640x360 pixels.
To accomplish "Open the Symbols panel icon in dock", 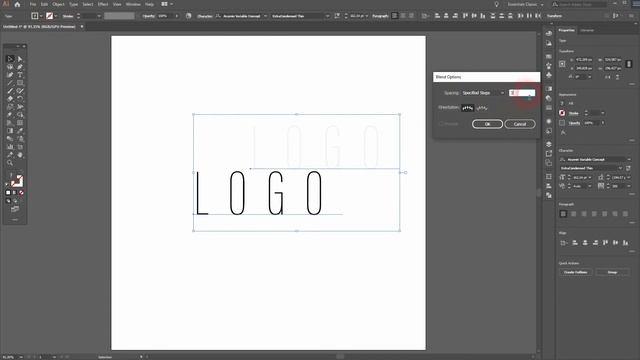I will point(549,75).
